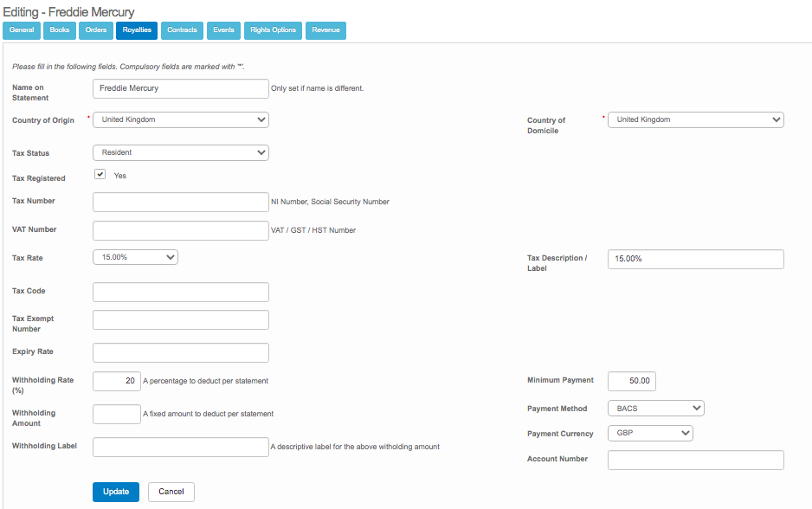Click the 'NI Number, Social Security Number' hint

[x=330, y=202]
